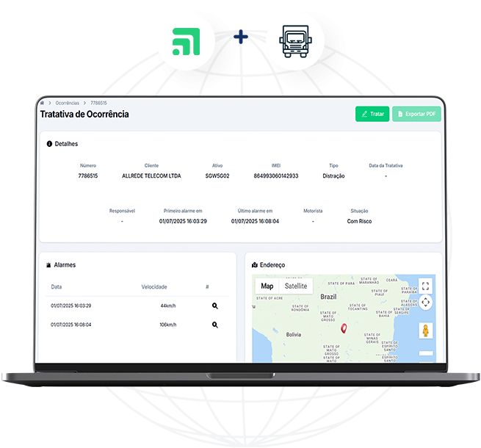Click breadcrumb item 7786515
The width and height of the screenshot is (481, 448).
(x=98, y=103)
